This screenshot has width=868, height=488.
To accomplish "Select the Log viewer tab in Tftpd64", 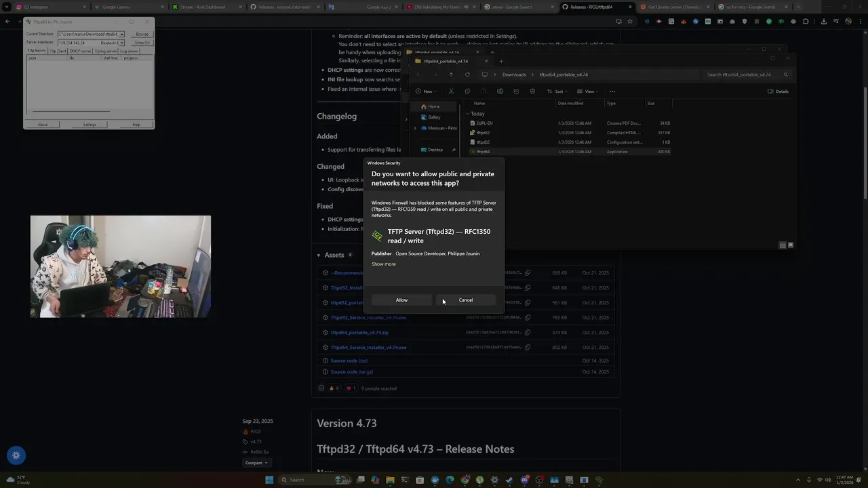I will [129, 51].
